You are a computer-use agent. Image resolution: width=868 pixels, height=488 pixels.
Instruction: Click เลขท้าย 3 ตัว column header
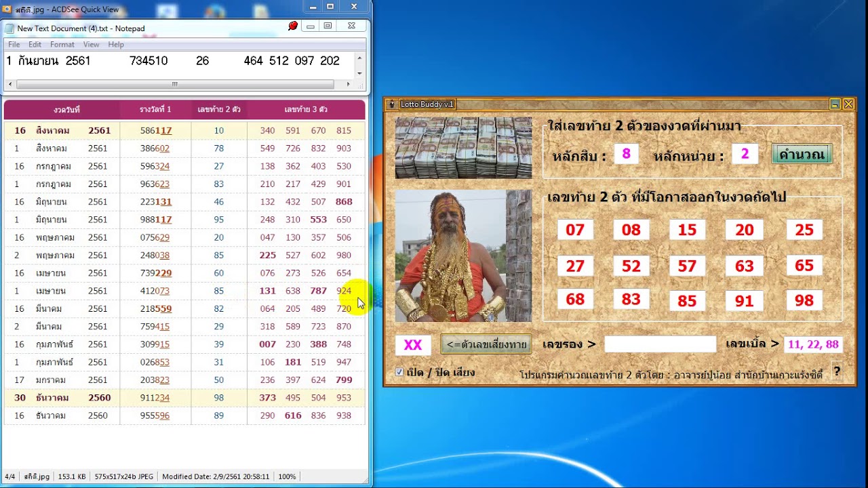(x=306, y=109)
